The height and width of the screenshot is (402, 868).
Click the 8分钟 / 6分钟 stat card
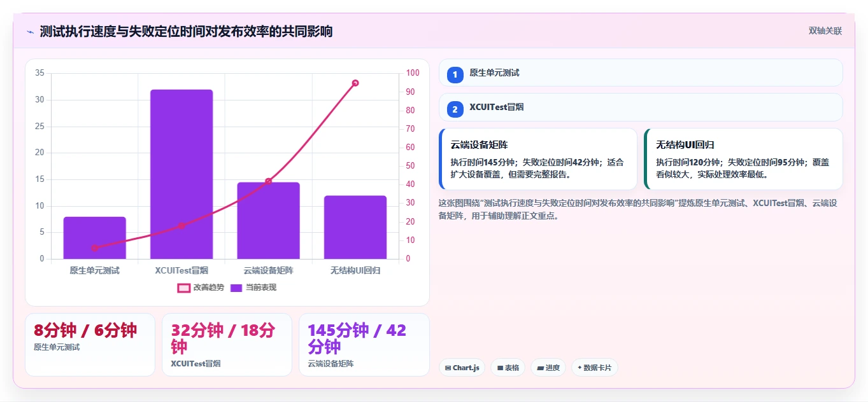coord(90,345)
